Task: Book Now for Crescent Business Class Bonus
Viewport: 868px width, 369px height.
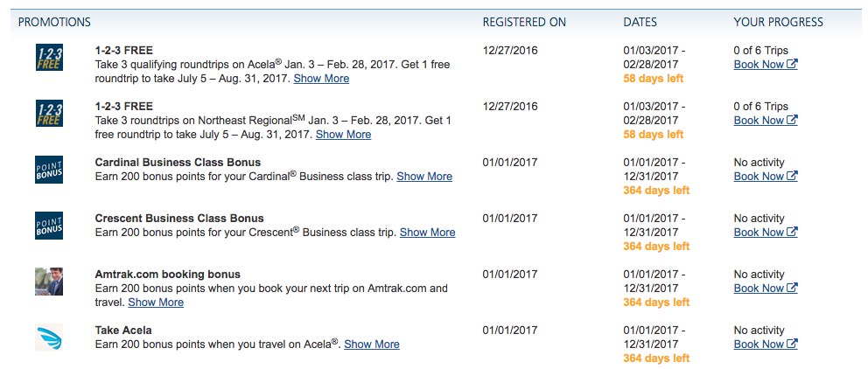Action: click(x=765, y=233)
